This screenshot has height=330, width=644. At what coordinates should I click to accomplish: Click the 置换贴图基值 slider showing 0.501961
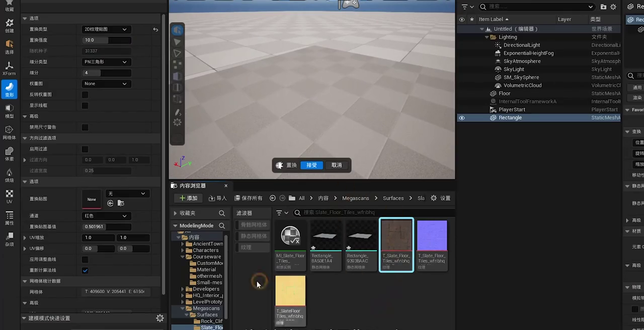pyautogui.click(x=106, y=227)
